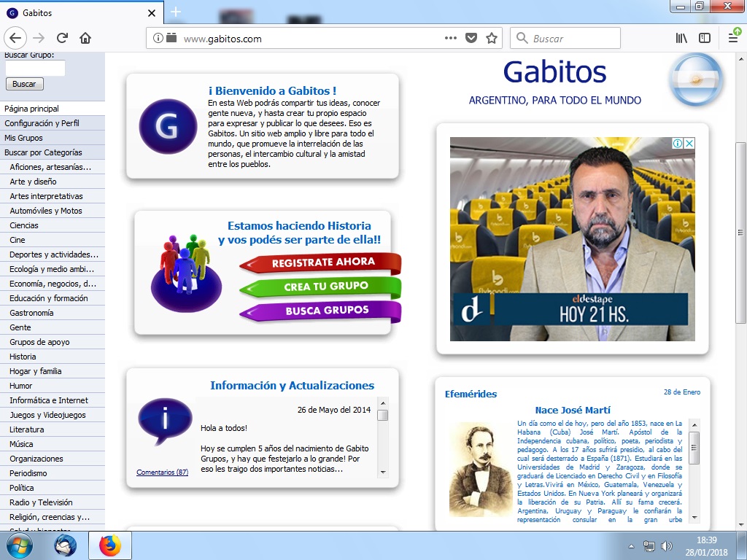Launch Thunderbird from the taskbar
The height and width of the screenshot is (560, 747).
coord(65,545)
